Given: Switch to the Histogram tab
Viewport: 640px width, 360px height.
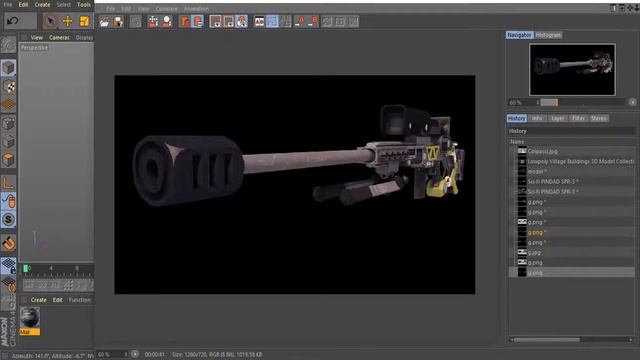Looking at the screenshot, I should click(548, 35).
